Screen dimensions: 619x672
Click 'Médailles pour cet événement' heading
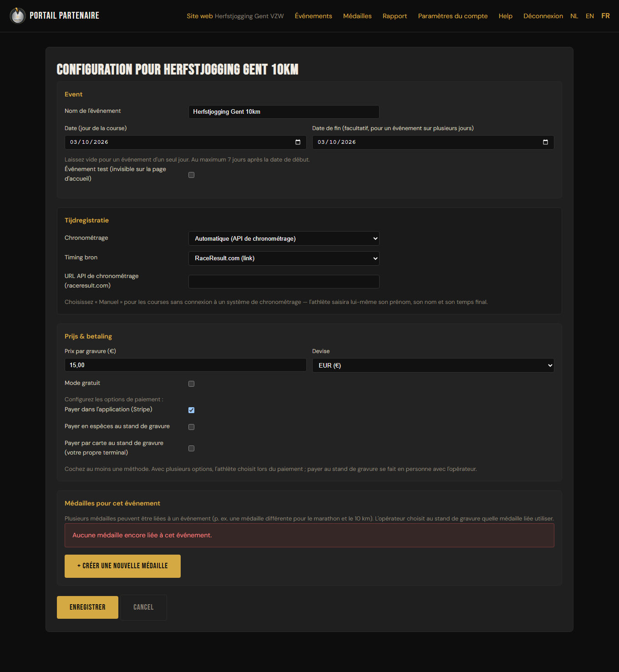112,503
